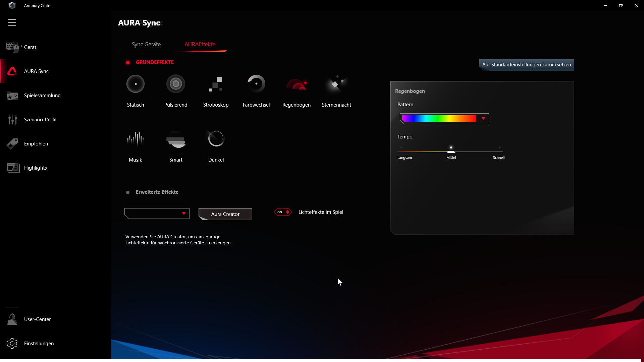
Task: Choose the Pulsierend effect icon
Action: tap(176, 84)
